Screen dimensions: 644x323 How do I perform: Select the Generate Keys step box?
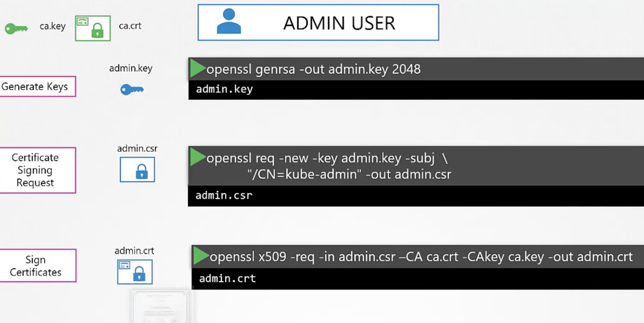click(37, 87)
